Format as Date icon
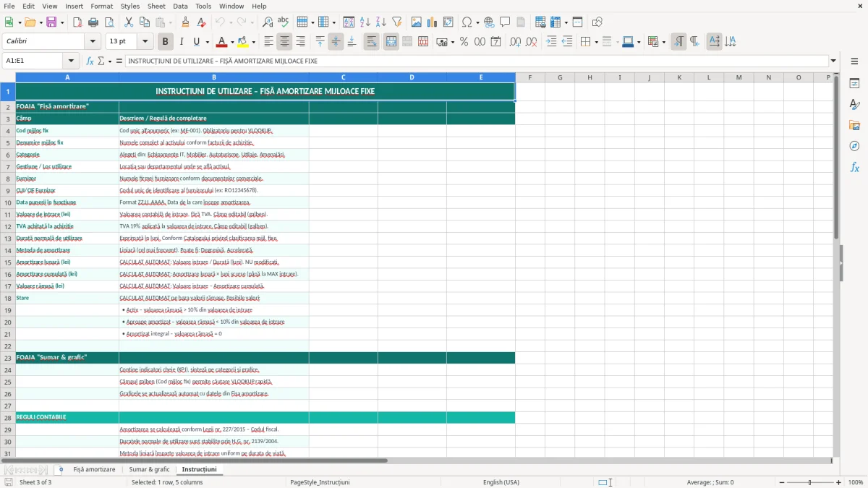The width and height of the screenshot is (868, 488). coord(495,42)
